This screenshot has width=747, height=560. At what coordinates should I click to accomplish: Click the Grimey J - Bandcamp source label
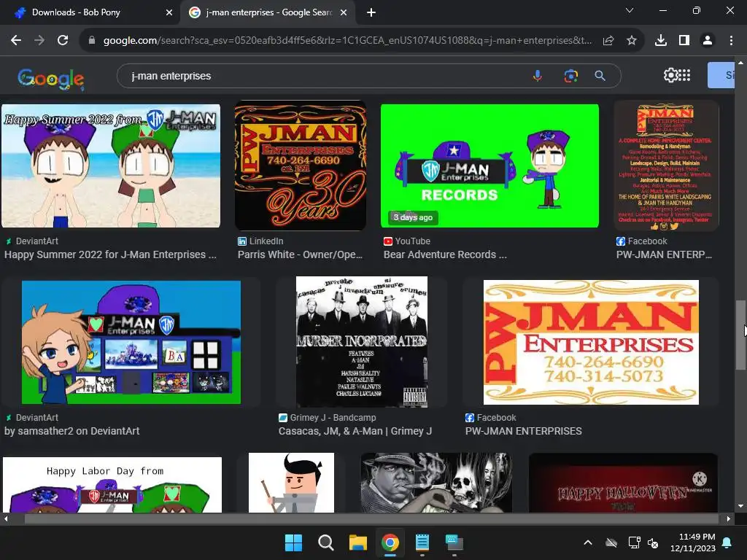[333, 418]
